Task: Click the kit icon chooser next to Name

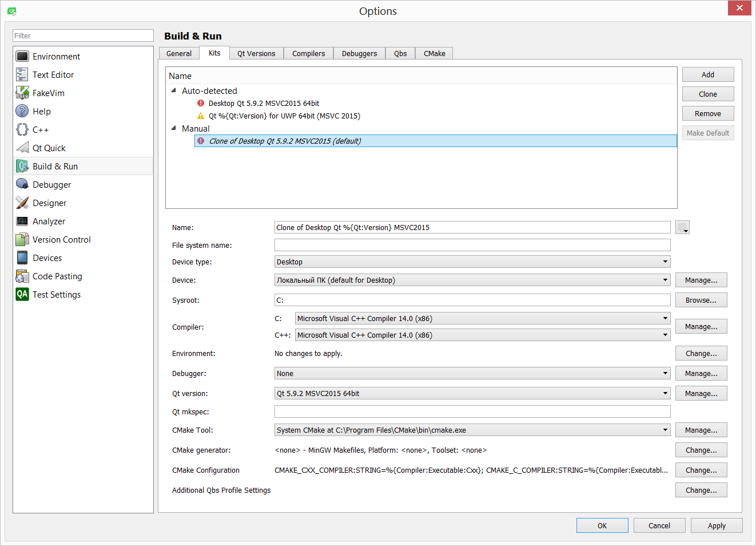Action: 682,227
